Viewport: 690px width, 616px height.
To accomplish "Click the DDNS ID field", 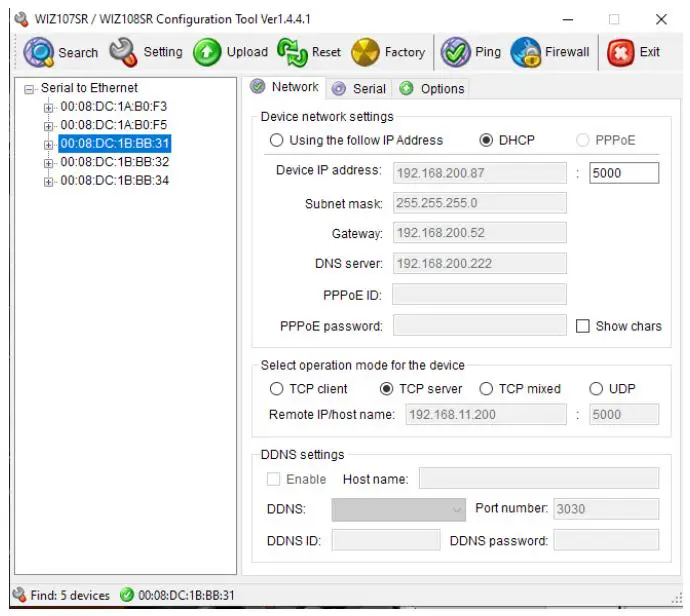I will point(386,540).
